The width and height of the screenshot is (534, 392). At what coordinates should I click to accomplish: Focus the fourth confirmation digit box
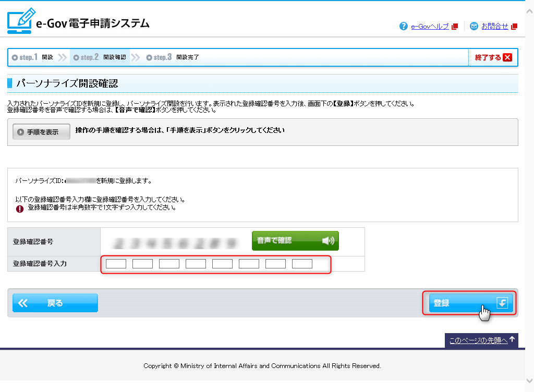[196, 264]
